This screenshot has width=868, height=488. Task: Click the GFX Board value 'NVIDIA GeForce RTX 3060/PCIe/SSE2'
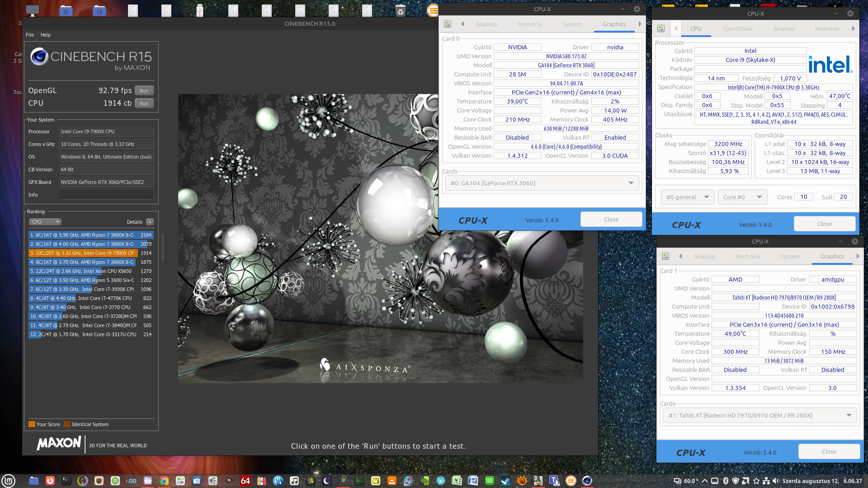pos(106,182)
